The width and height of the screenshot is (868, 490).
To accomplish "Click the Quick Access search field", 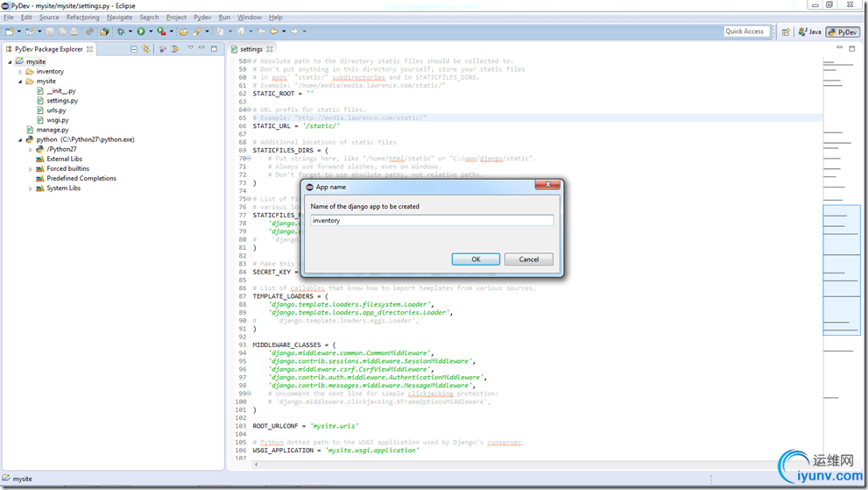I will (746, 32).
